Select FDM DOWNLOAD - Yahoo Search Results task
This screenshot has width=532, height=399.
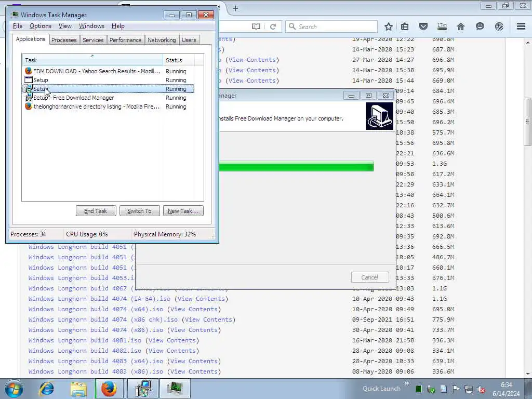pyautogui.click(x=108, y=71)
